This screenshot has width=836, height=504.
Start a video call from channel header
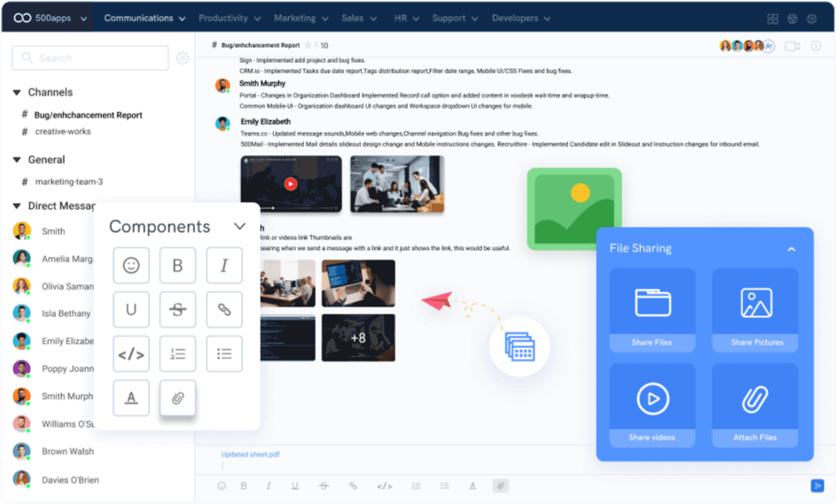[792, 46]
